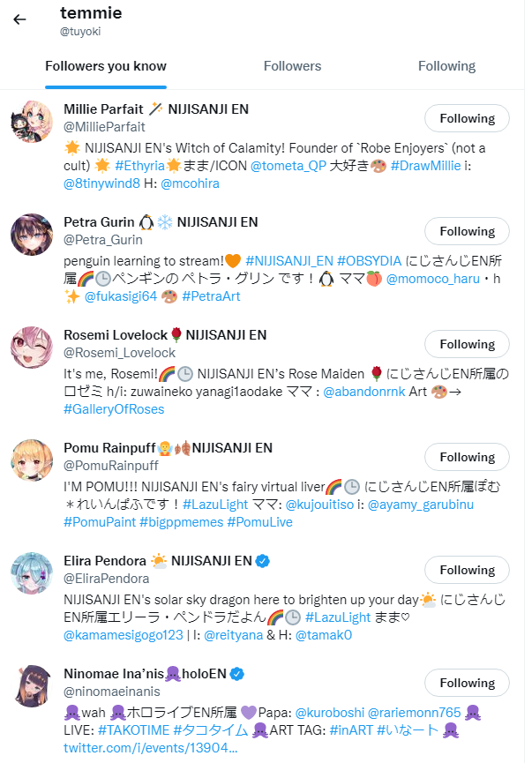Switch to the Followers tab
Screen dimensions: 532x763
click(x=293, y=66)
